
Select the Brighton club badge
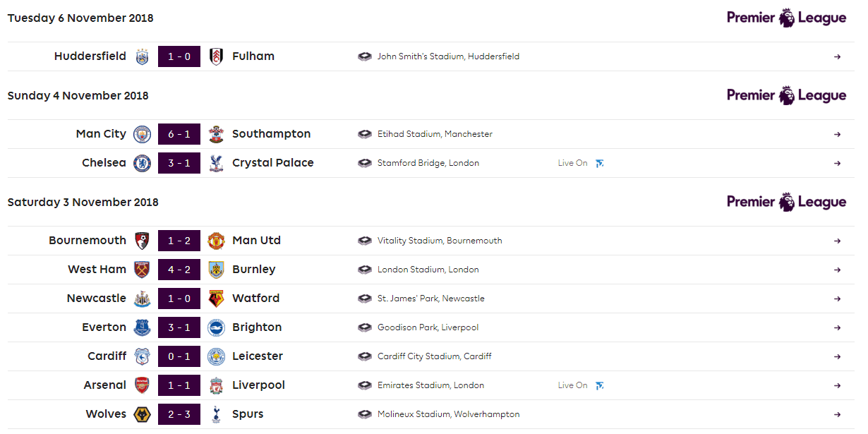tap(215, 327)
